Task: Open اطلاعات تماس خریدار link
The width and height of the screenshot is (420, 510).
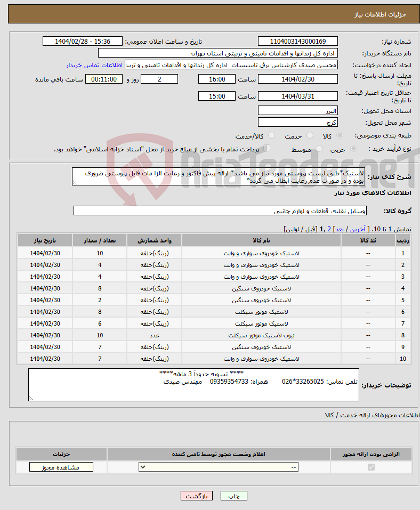Action: click(94, 65)
